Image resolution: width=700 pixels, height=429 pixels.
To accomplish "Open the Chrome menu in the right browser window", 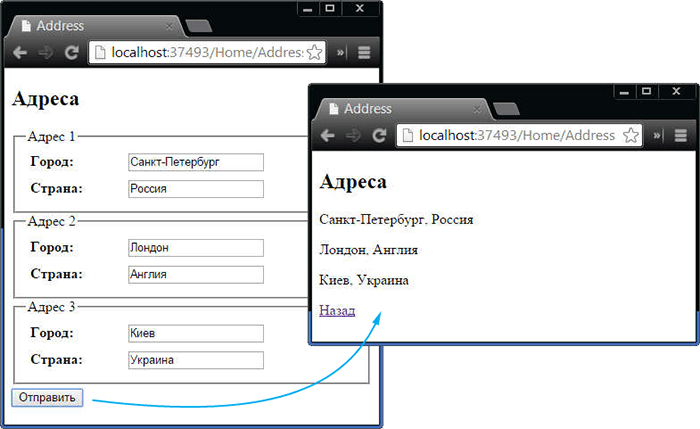I will tap(681, 135).
